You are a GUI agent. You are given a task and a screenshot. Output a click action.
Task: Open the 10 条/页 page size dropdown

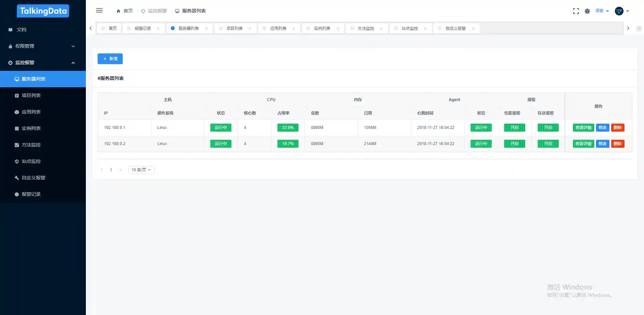tap(141, 170)
